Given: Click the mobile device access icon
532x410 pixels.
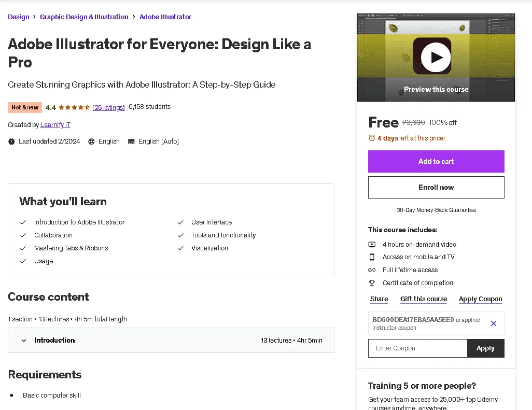Looking at the screenshot, I should [x=372, y=257].
